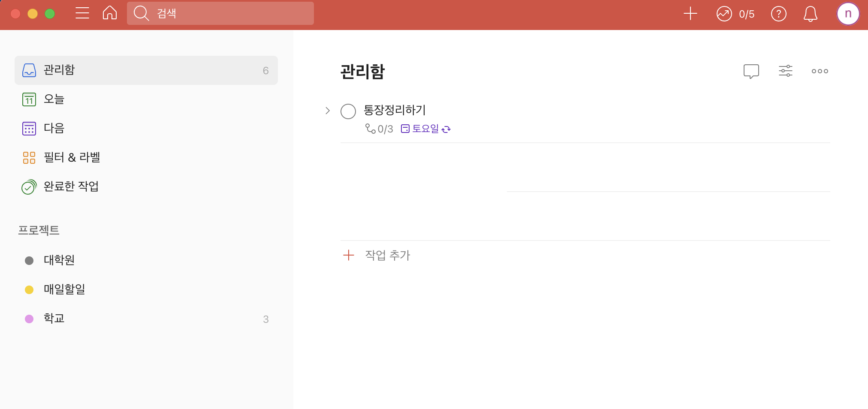Click 작업 추가 to add task
The image size is (868, 409).
pos(388,256)
